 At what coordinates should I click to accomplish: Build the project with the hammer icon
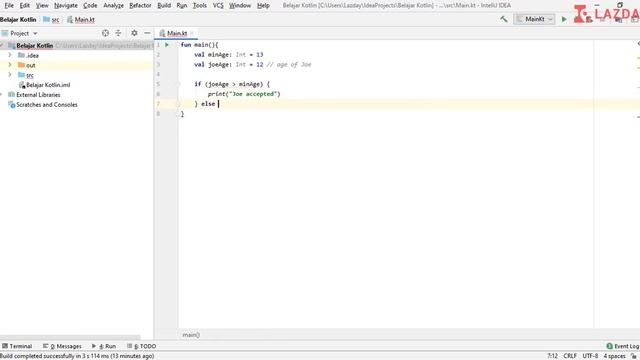click(x=504, y=19)
